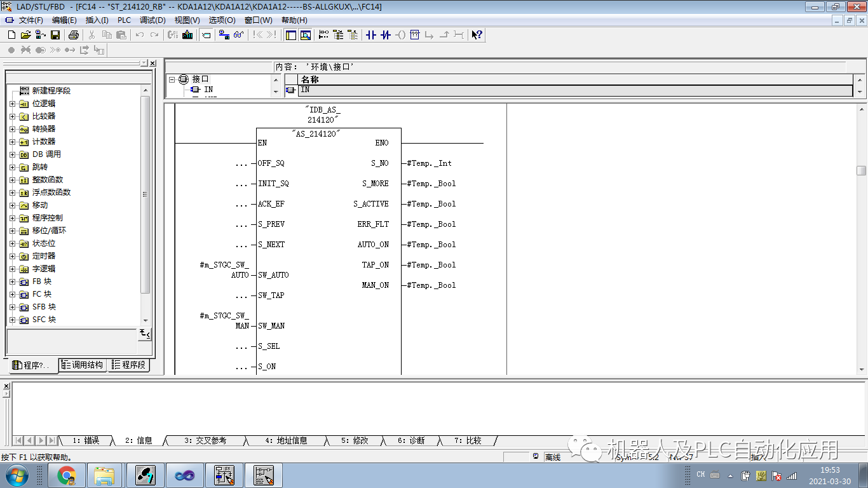
Task: Toggle the Details window toolbar button
Action: coord(306,35)
